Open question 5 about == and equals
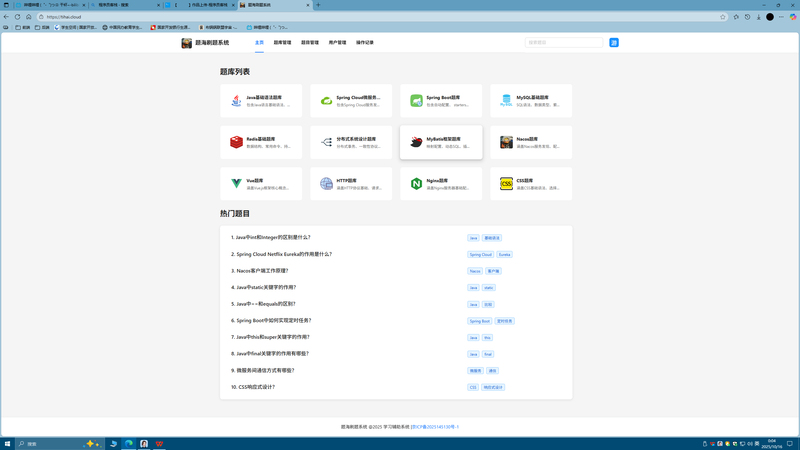This screenshot has height=450, width=800. tap(263, 304)
